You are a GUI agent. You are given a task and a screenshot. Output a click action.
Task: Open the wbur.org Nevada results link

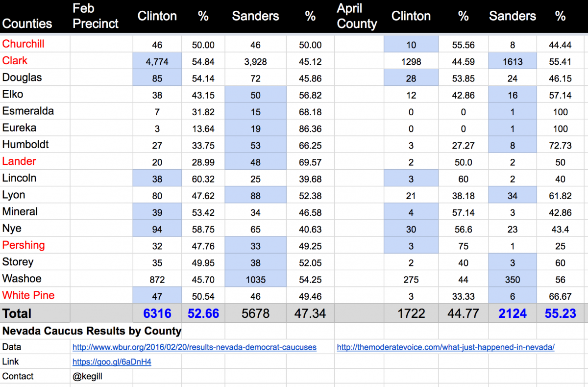(195, 347)
